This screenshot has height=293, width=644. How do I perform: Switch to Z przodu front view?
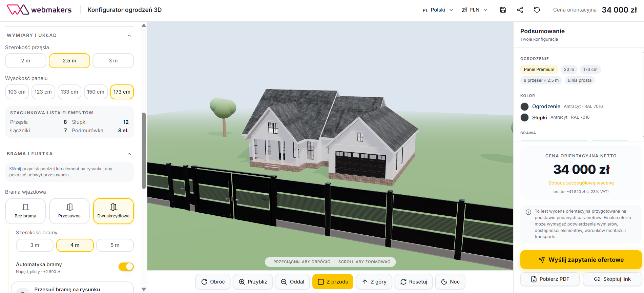pyautogui.click(x=333, y=282)
